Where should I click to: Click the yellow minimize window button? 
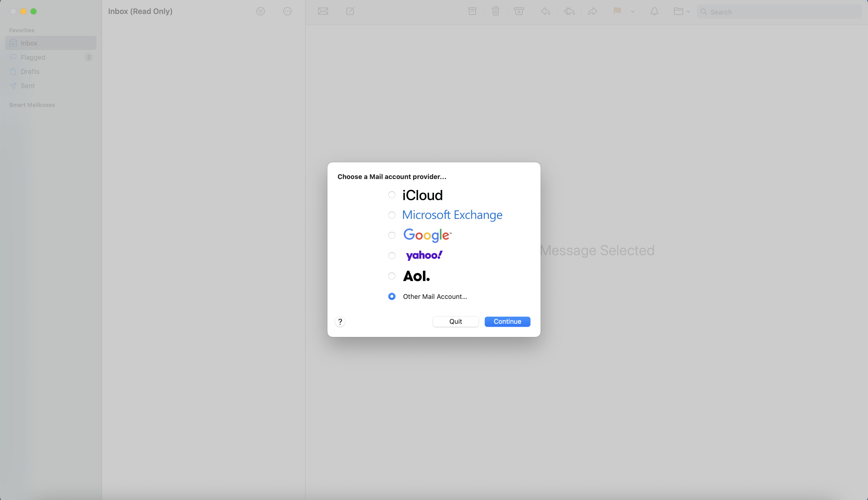tap(23, 11)
